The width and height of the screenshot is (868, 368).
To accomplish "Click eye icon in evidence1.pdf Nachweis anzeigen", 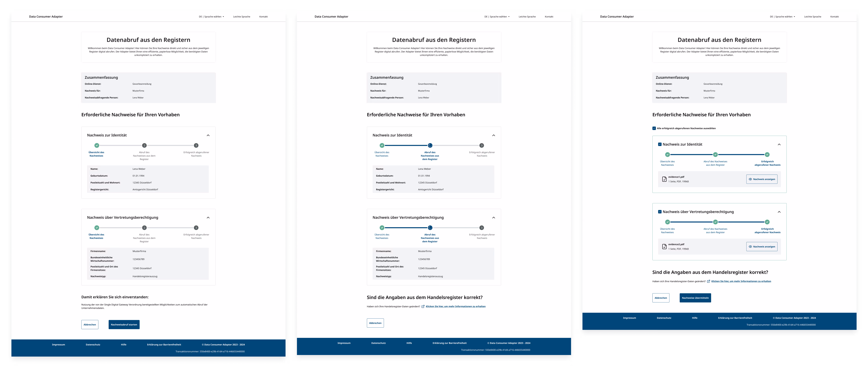I will pos(750,179).
